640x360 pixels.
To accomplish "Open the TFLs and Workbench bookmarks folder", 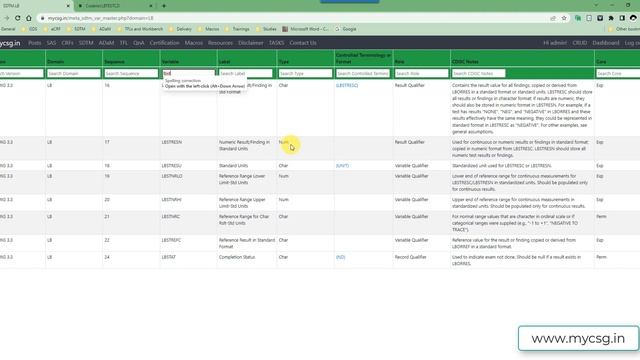I will pos(140,29).
